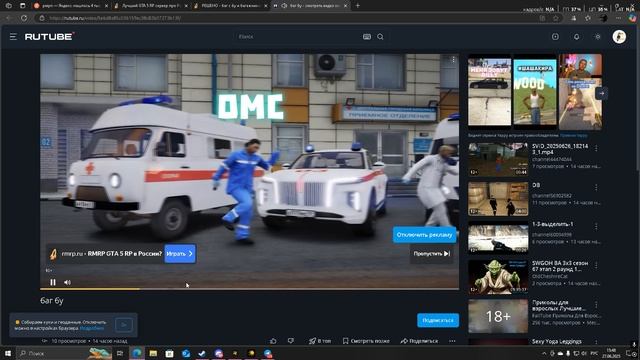Open Подробнее link in the cookie notice
Image resolution: width=640 pixels, height=360 pixels.
92,328
